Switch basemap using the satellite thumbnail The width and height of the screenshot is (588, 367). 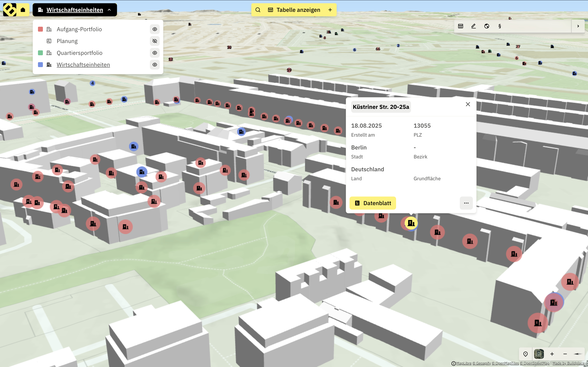point(539,354)
